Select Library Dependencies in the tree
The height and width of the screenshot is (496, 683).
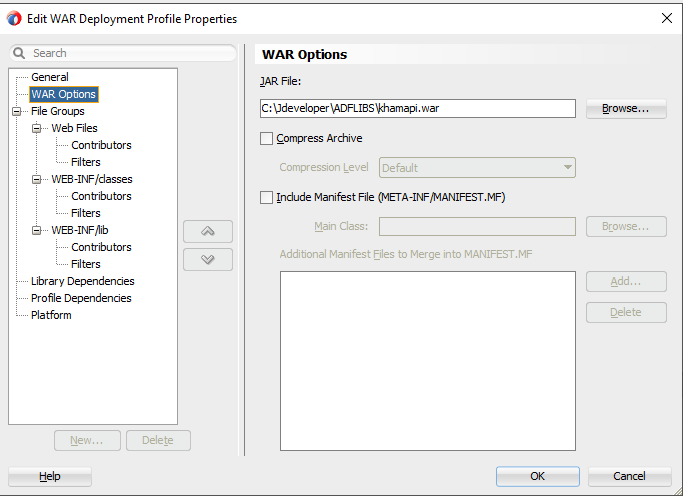[82, 281]
